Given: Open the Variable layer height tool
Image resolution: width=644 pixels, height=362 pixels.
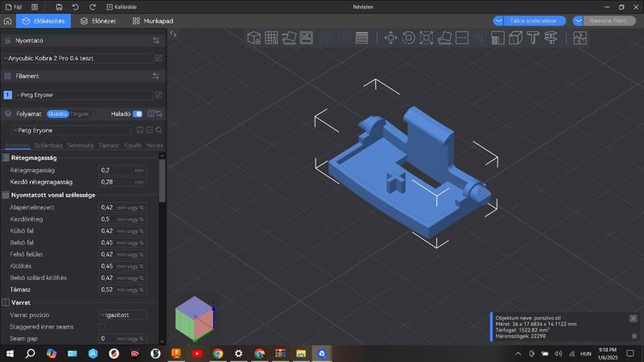Looking at the screenshot, I should 361,38.
